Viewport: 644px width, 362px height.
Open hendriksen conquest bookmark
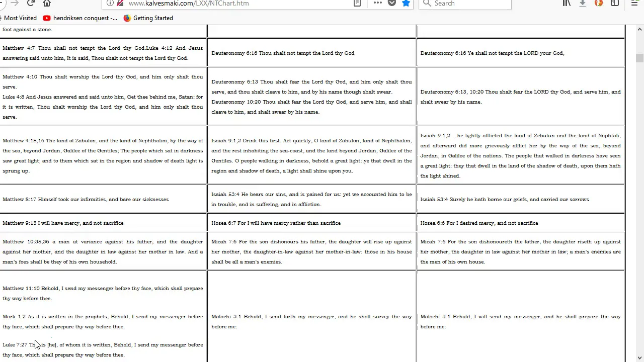coord(80,18)
